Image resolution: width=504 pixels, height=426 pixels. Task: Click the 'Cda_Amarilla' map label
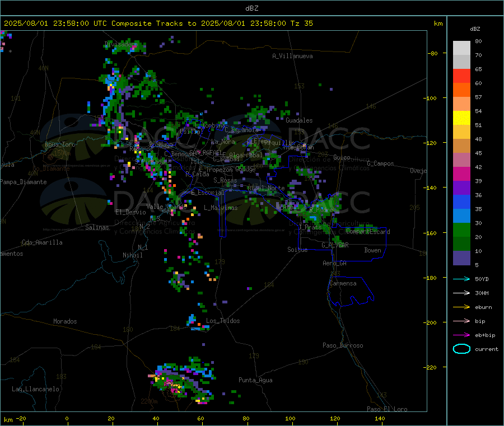click(43, 242)
